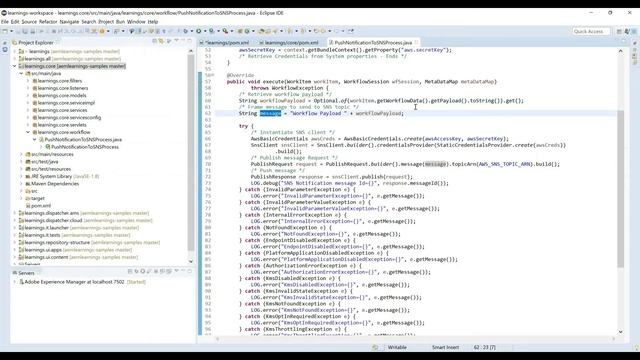Select the JRE System Library node
Image resolution: width=640 pixels, height=360 pixels.
tap(62, 176)
